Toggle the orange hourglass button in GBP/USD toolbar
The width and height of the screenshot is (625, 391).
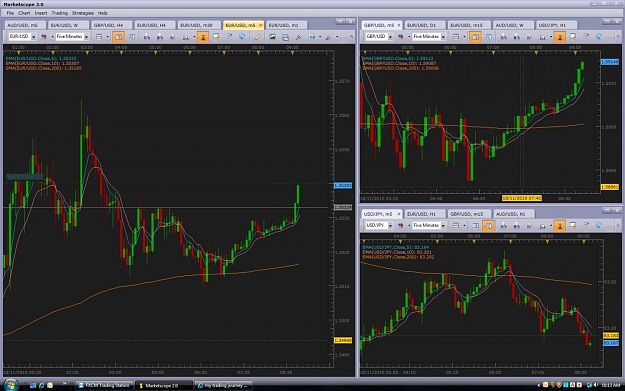coord(560,37)
